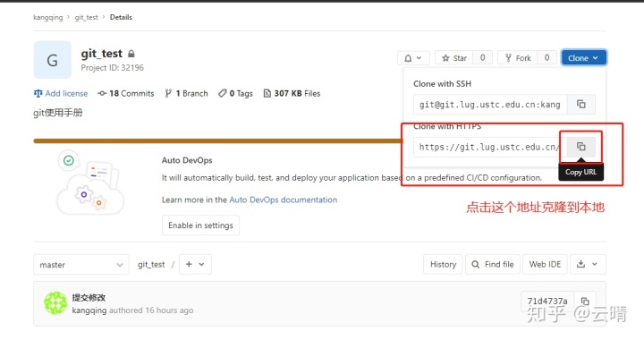Open kangqing author name in commit row

coord(89,310)
